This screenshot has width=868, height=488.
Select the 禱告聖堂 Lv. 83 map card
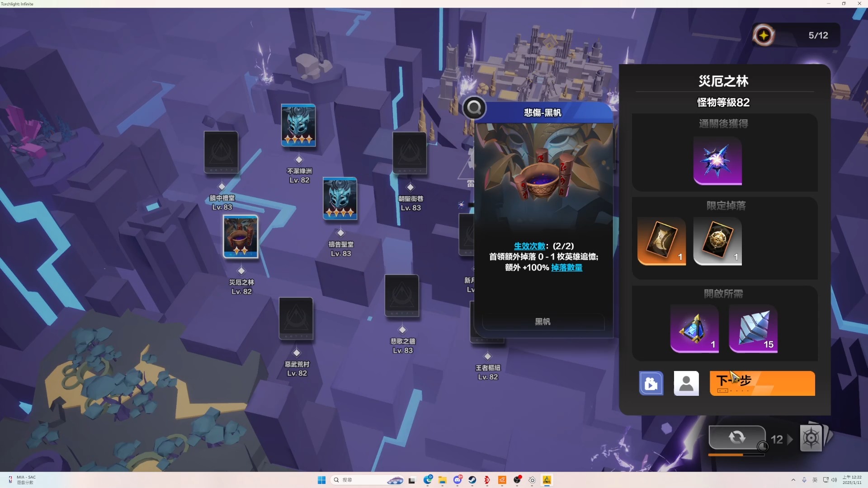point(340,198)
